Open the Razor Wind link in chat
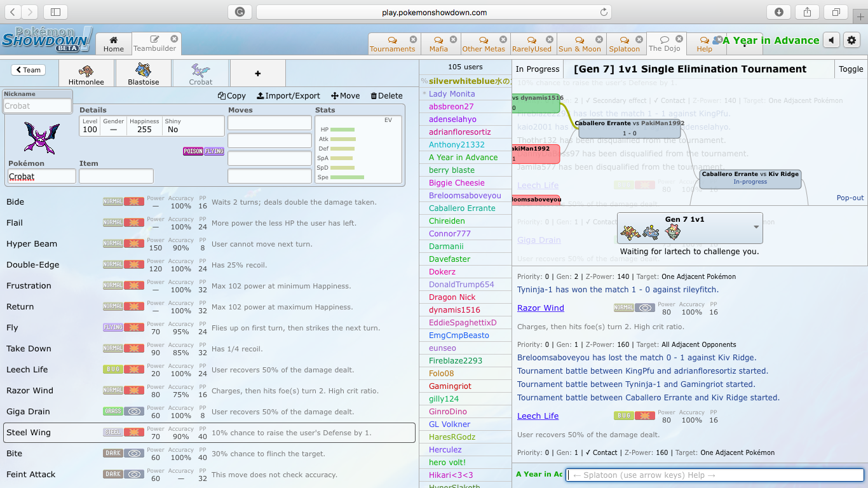The height and width of the screenshot is (488, 868). [x=541, y=308]
